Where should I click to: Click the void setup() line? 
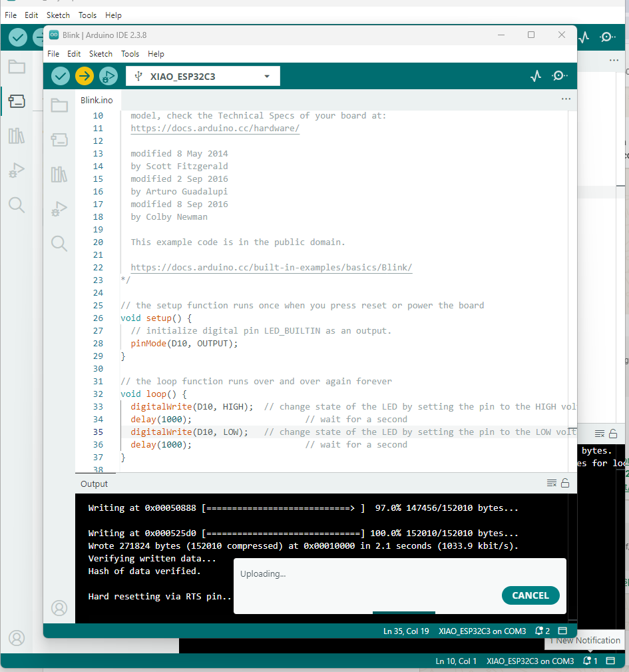[x=156, y=318]
